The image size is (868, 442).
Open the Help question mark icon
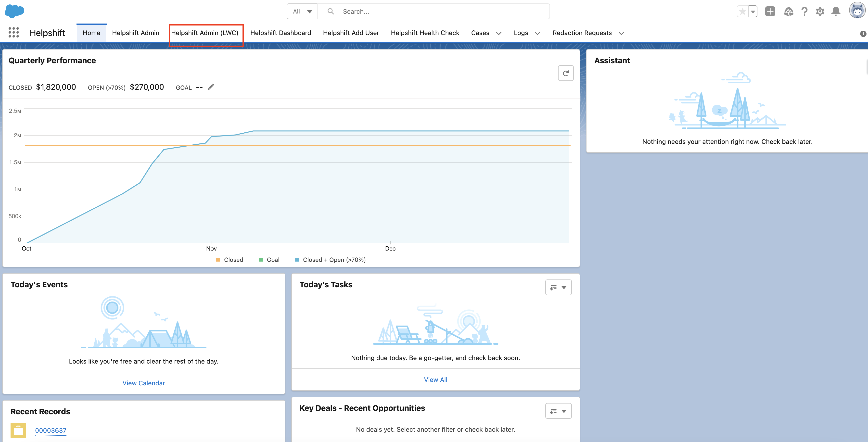click(804, 12)
